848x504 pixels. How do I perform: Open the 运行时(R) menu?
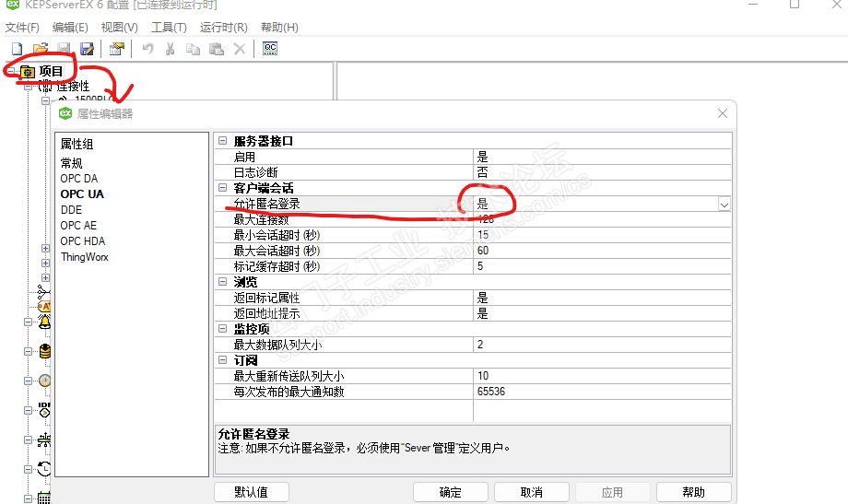(x=224, y=27)
